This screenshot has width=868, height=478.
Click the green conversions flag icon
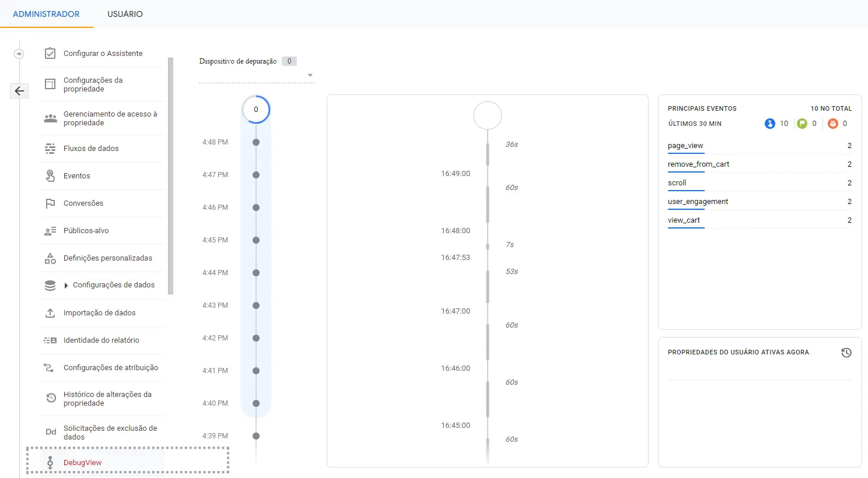(x=802, y=124)
